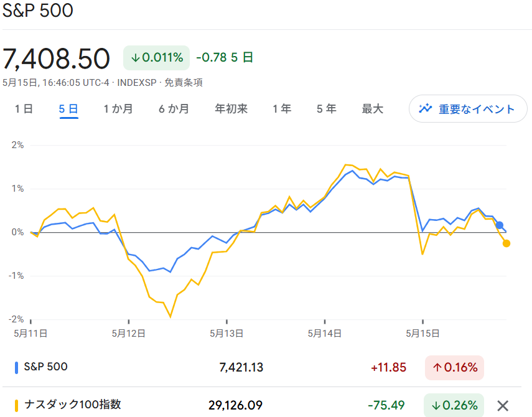Click the +11.85 change value
Image resolution: width=532 pixels, height=417 pixels.
pos(388,367)
